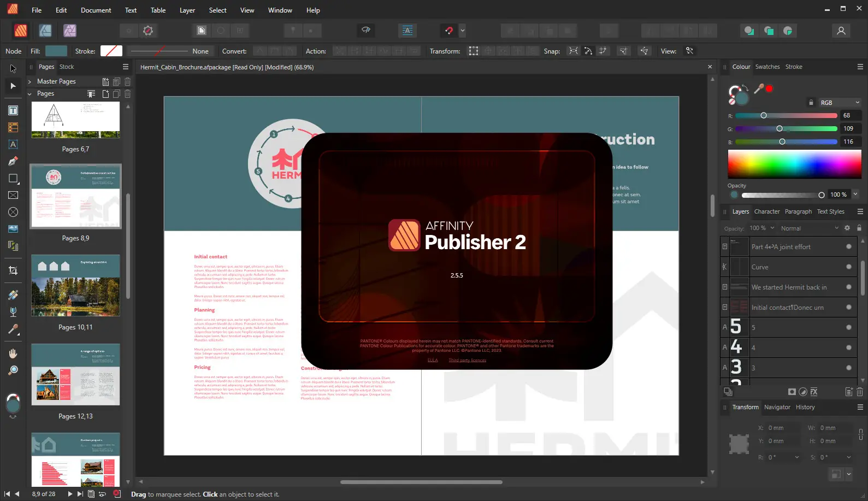Choose the Rectangle shape tool
This screenshot has width=868, height=501.
click(x=13, y=179)
